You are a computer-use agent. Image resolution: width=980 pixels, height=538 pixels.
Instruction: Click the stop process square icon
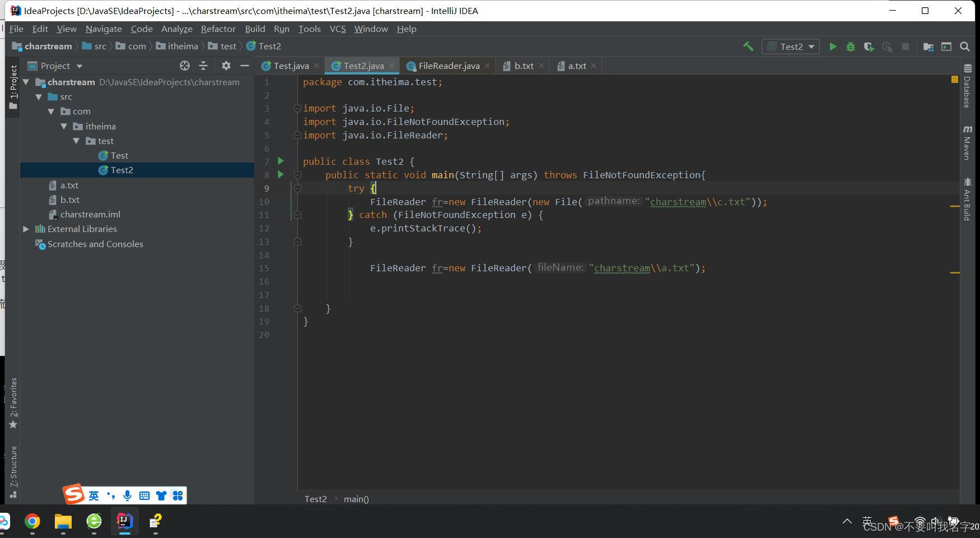point(905,47)
